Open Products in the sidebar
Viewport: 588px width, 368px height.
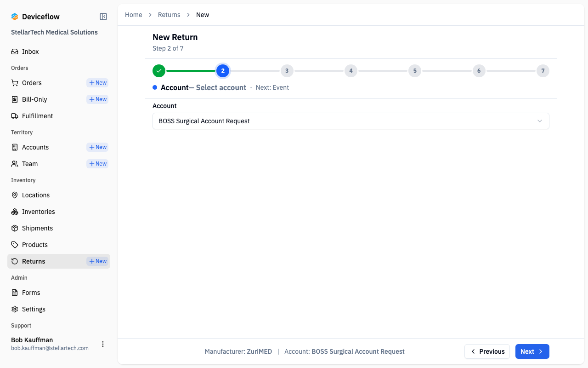pyautogui.click(x=59, y=245)
